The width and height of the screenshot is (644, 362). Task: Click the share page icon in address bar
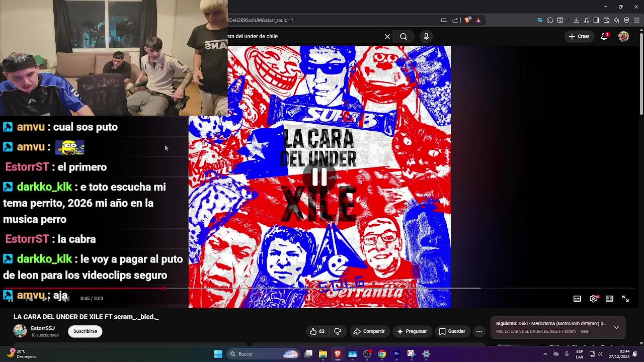click(455, 20)
